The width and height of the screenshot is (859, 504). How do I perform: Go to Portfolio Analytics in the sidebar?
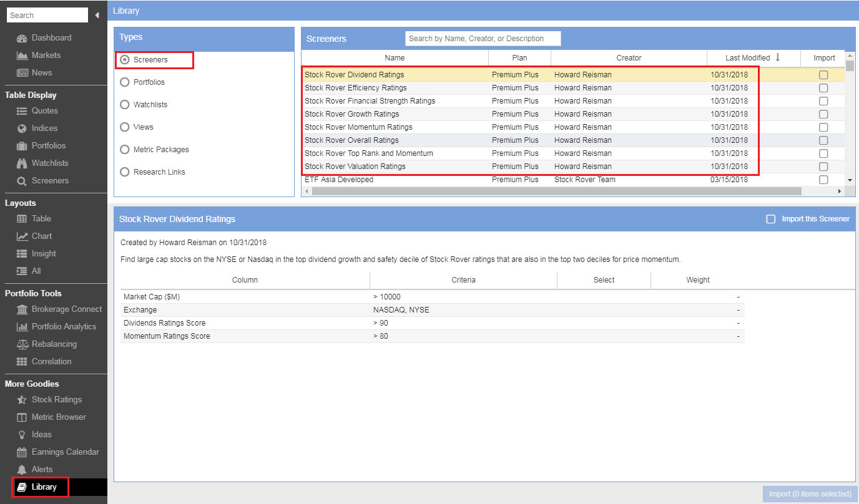[64, 327]
